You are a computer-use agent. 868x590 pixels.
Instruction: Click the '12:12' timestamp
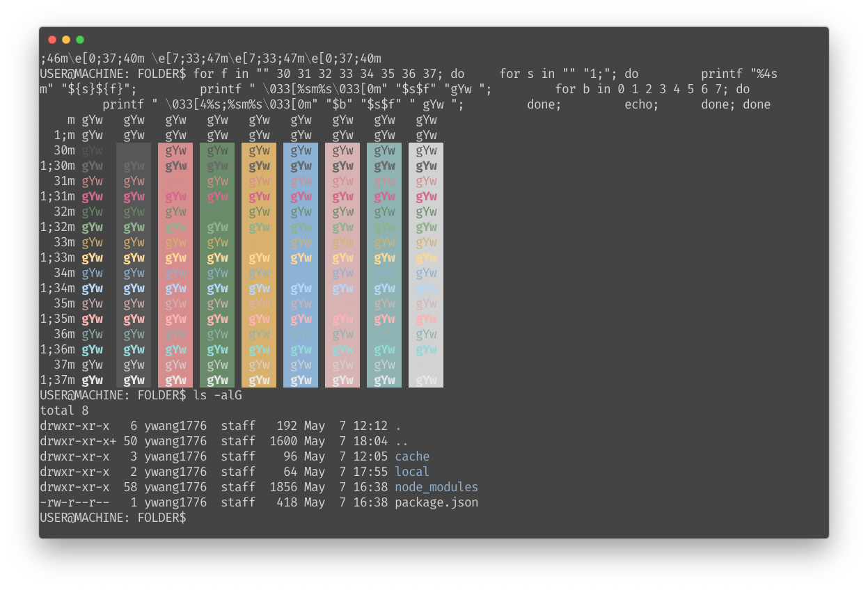click(370, 426)
